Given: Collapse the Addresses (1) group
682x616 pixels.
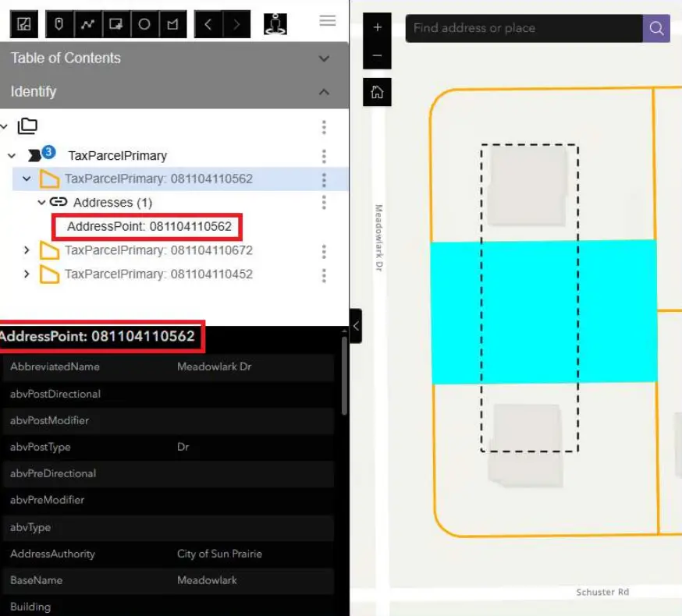Looking at the screenshot, I should [42, 203].
